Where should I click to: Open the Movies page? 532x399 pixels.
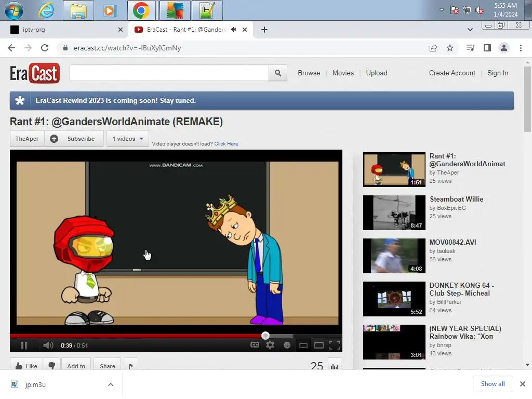(343, 73)
